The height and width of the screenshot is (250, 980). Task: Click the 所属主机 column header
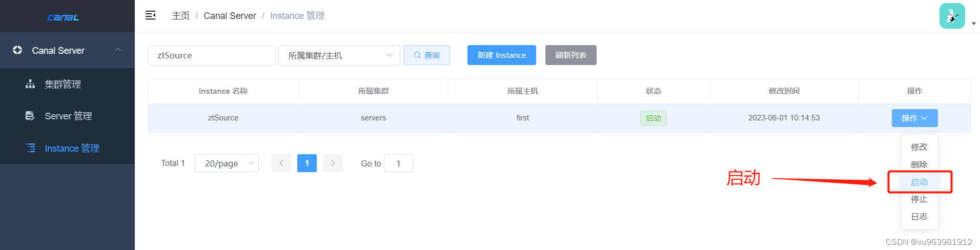click(522, 91)
